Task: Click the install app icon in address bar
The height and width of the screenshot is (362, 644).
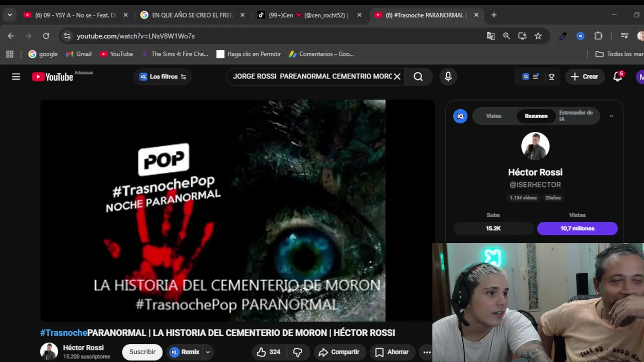Action: pos(522,36)
